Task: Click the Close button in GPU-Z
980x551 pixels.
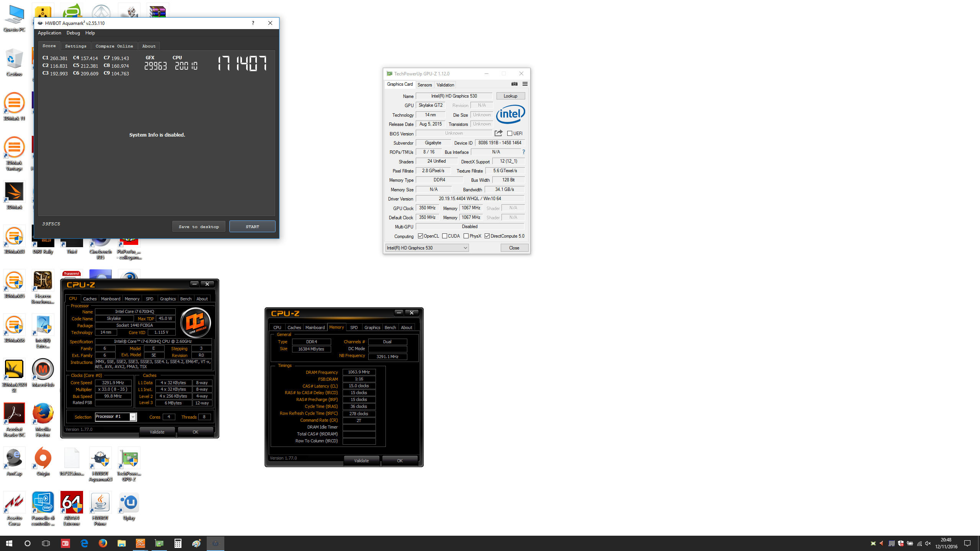Action: tap(514, 248)
